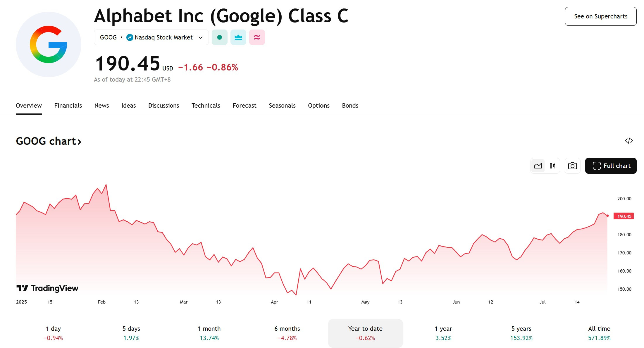Take a chart snapshot with camera icon
The height and width of the screenshot is (348, 644).
pyautogui.click(x=572, y=166)
